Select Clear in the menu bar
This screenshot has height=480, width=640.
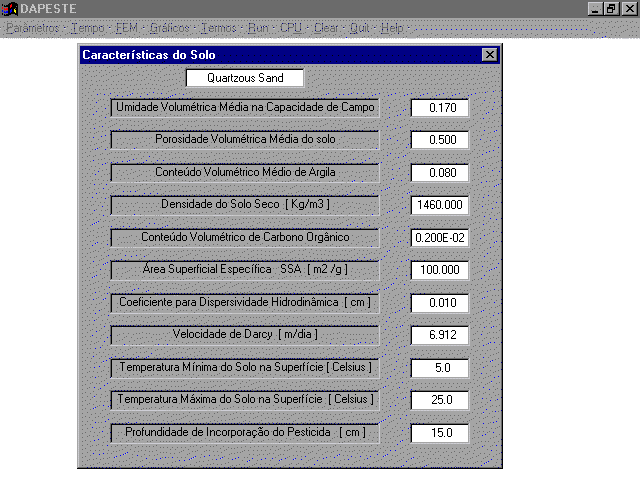pyautogui.click(x=325, y=28)
